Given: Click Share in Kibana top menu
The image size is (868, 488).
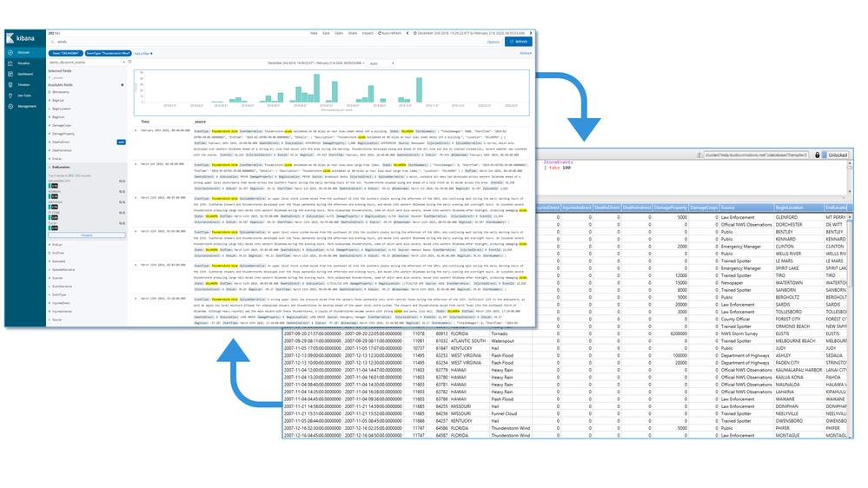Looking at the screenshot, I should click(x=353, y=33).
